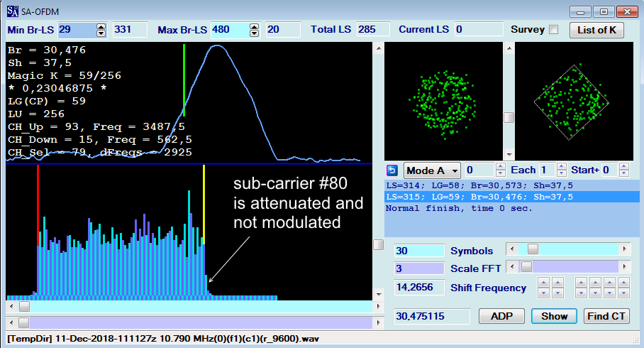
Task: Click the Symbols value field
Action: [419, 251]
